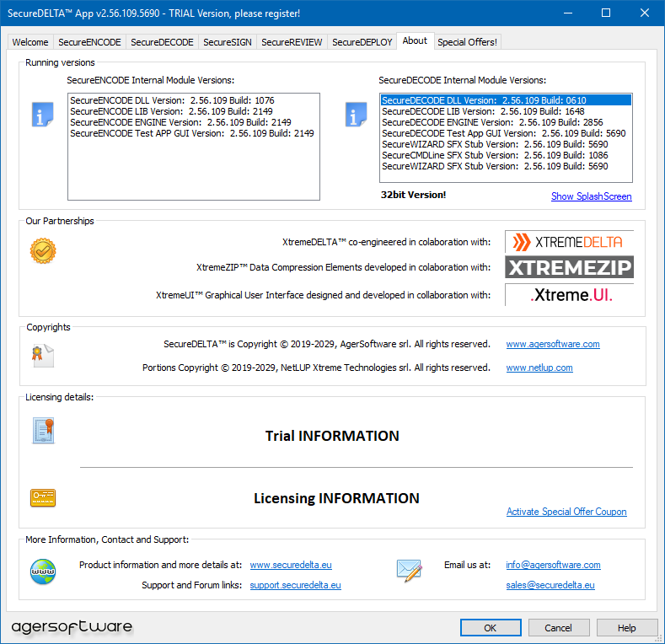The height and width of the screenshot is (644, 665).
Task: Select the About tab
Action: click(x=415, y=40)
